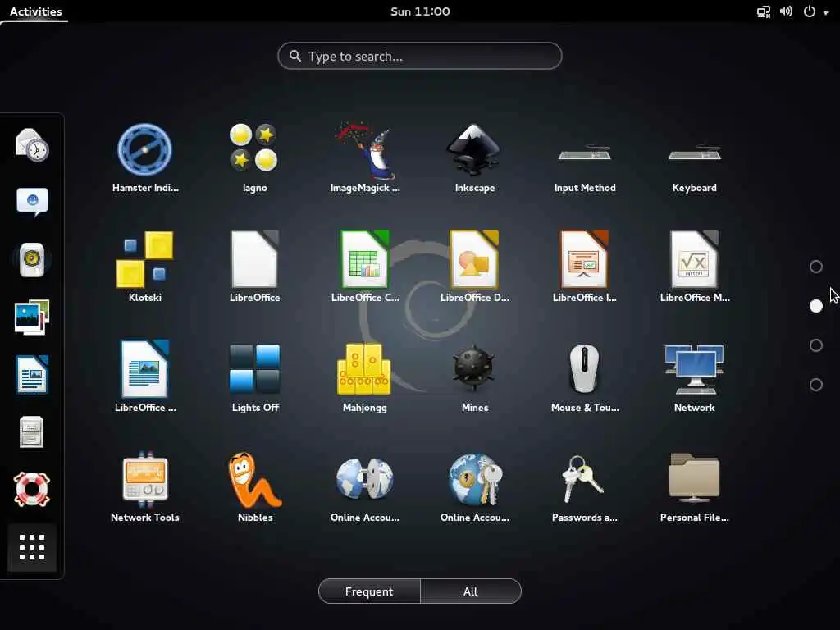
Task: Open network status indicator
Action: (764, 11)
